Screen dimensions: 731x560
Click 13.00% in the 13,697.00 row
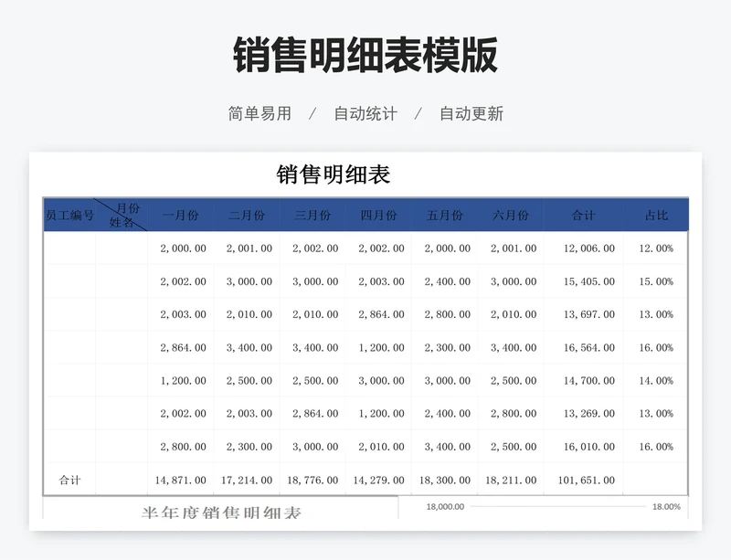[656, 315]
